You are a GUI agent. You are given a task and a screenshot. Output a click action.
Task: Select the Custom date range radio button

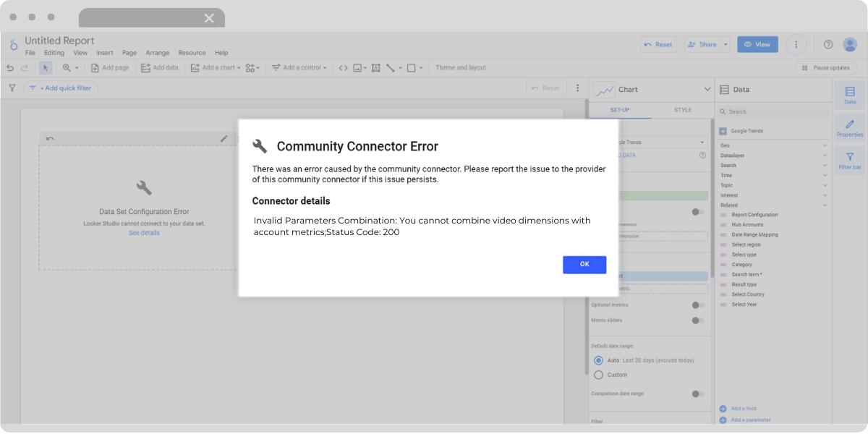(x=598, y=375)
